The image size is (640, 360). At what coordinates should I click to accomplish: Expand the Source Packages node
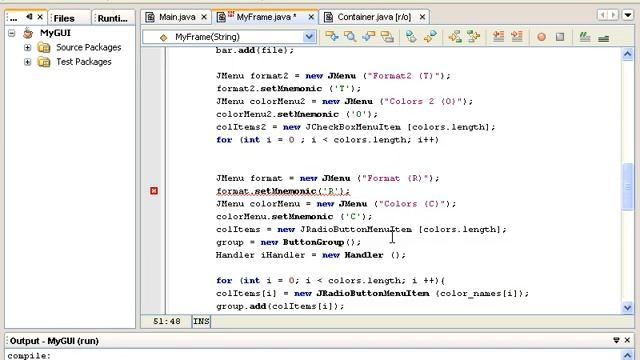point(27,47)
